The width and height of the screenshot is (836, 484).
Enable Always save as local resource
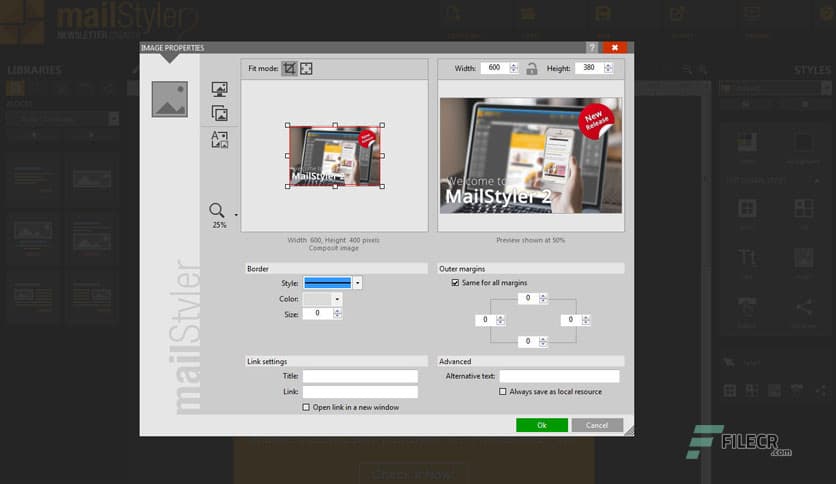coord(503,392)
